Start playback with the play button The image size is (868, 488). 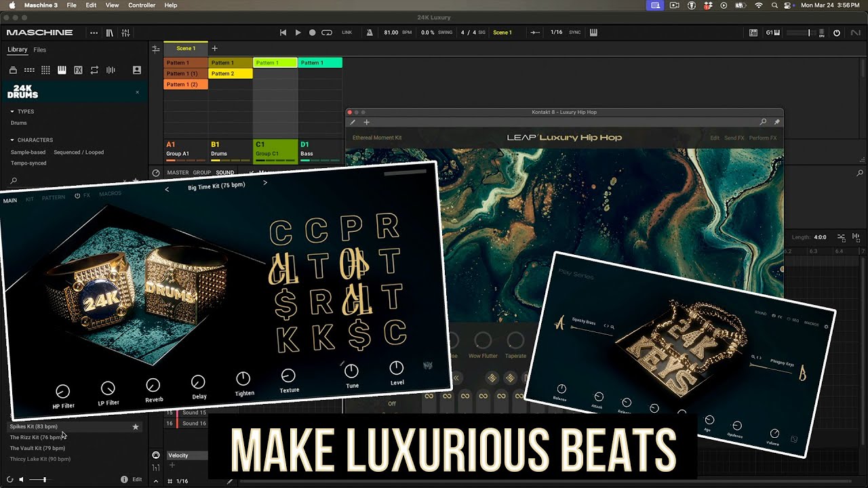(298, 33)
